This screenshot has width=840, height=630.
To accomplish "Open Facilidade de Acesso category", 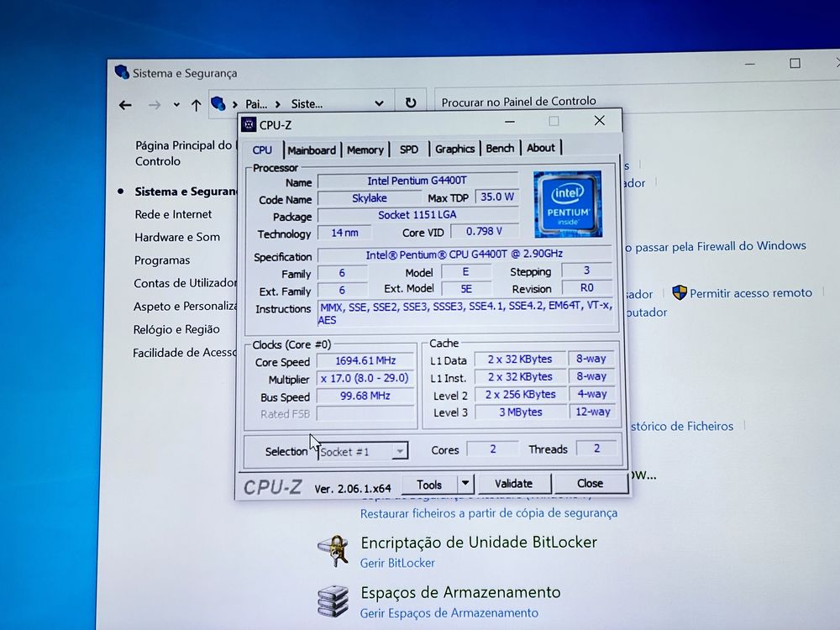I will (184, 353).
